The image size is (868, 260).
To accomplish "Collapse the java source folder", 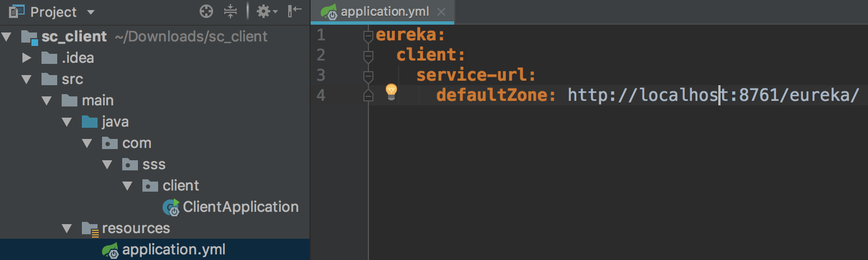I will (x=67, y=122).
